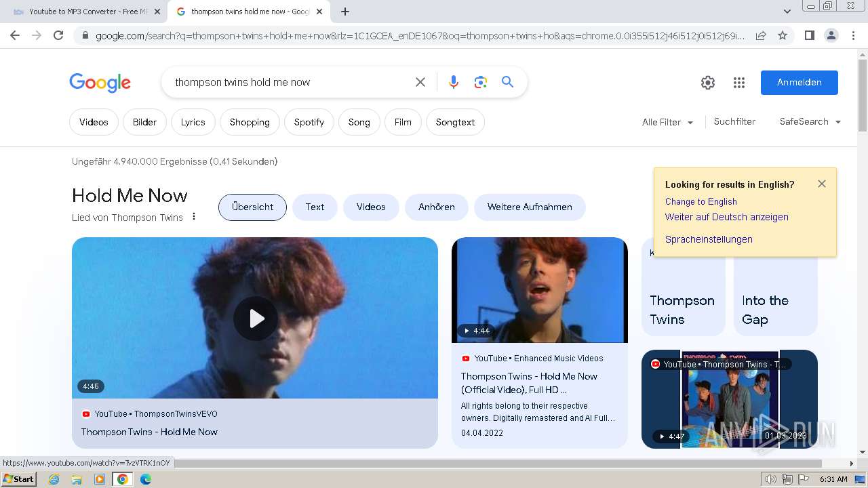Open the album cover video from 01.03.2023

pos(730,399)
